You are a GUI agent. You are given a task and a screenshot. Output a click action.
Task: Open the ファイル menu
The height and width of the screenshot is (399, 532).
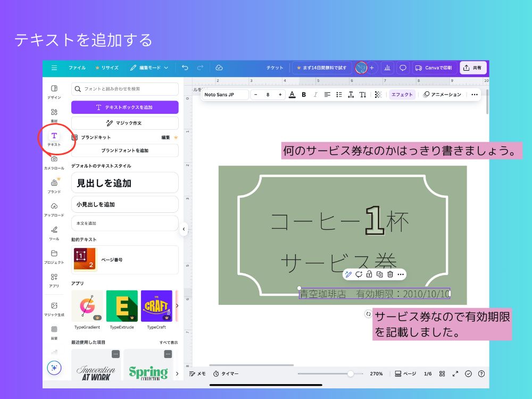(77, 68)
